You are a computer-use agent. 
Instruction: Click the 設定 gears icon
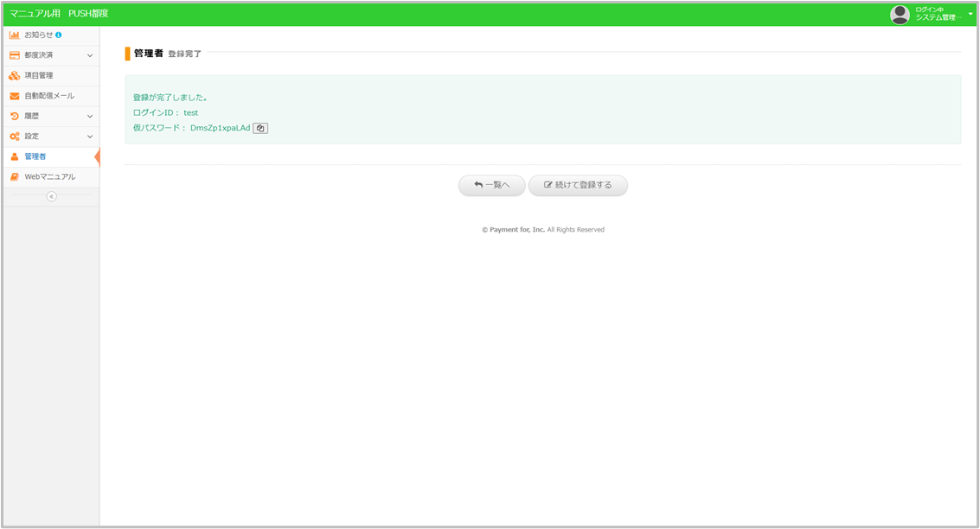pos(14,137)
